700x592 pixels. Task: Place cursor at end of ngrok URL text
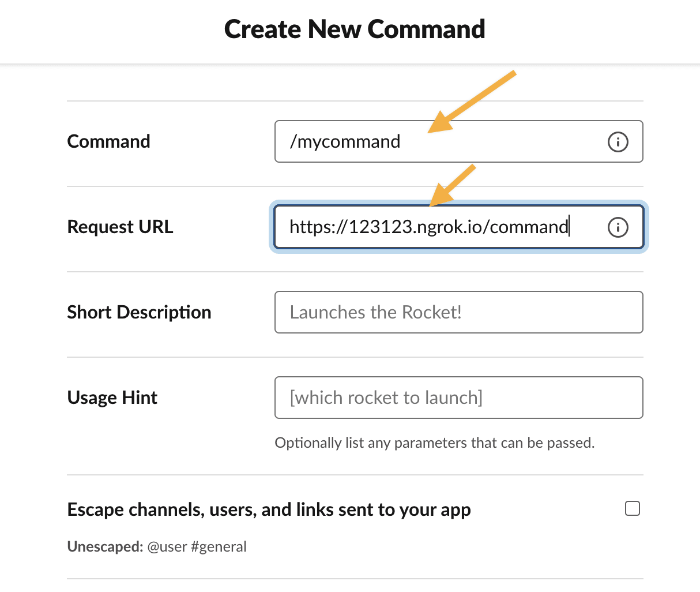(x=569, y=227)
